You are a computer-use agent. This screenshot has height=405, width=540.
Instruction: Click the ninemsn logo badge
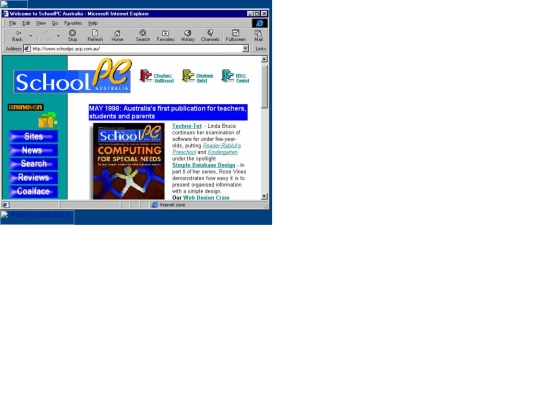(x=26, y=107)
